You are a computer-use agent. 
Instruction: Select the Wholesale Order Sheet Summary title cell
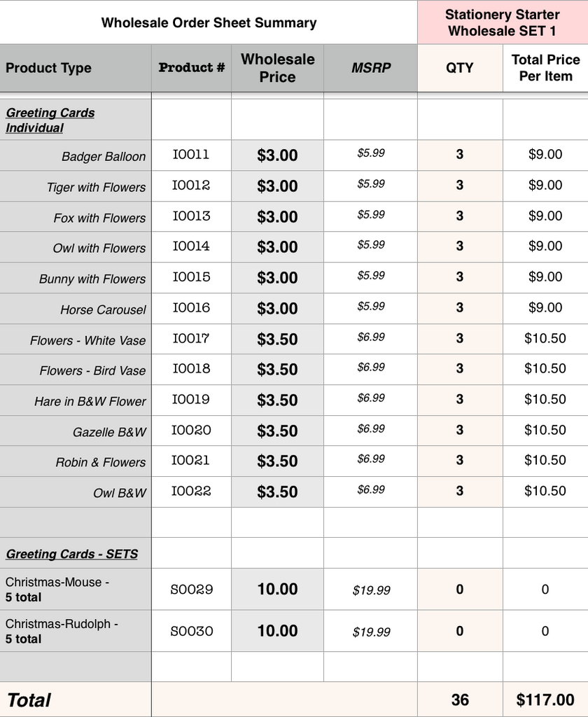[x=209, y=22]
